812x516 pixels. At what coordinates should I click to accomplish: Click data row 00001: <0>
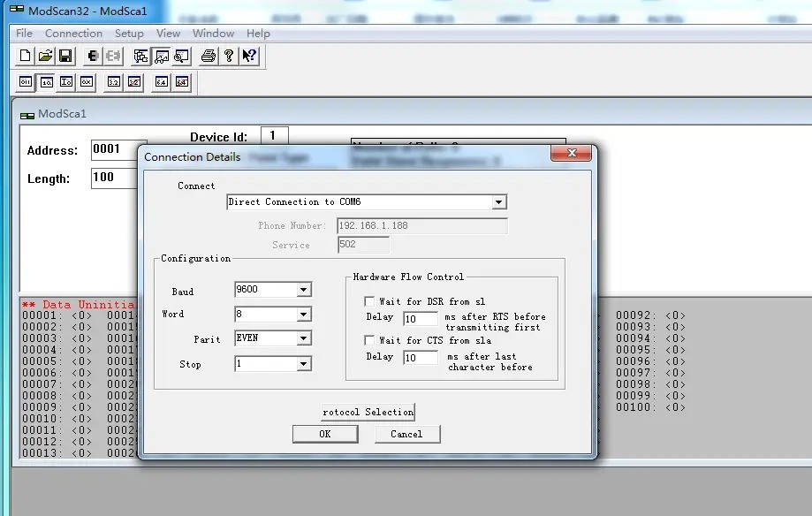[57, 315]
